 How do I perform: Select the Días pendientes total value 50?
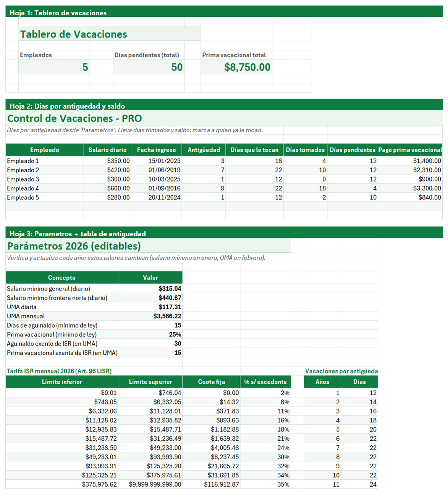pyautogui.click(x=149, y=67)
